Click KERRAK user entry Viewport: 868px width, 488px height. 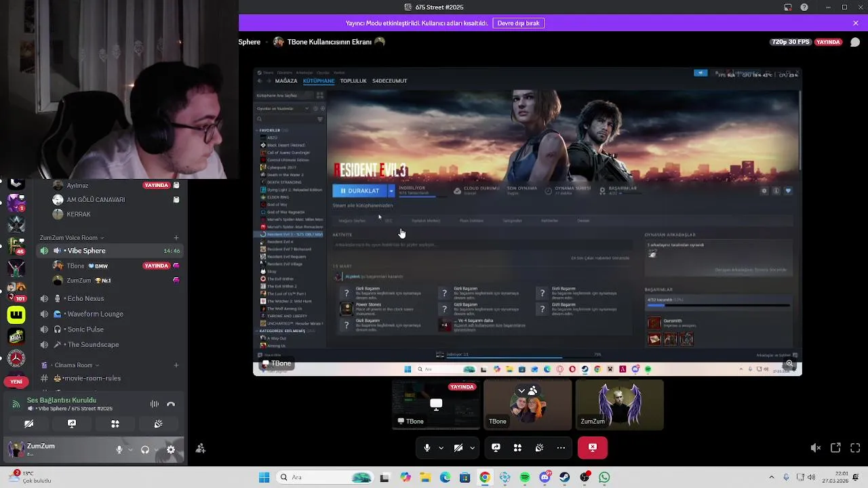coord(115,214)
